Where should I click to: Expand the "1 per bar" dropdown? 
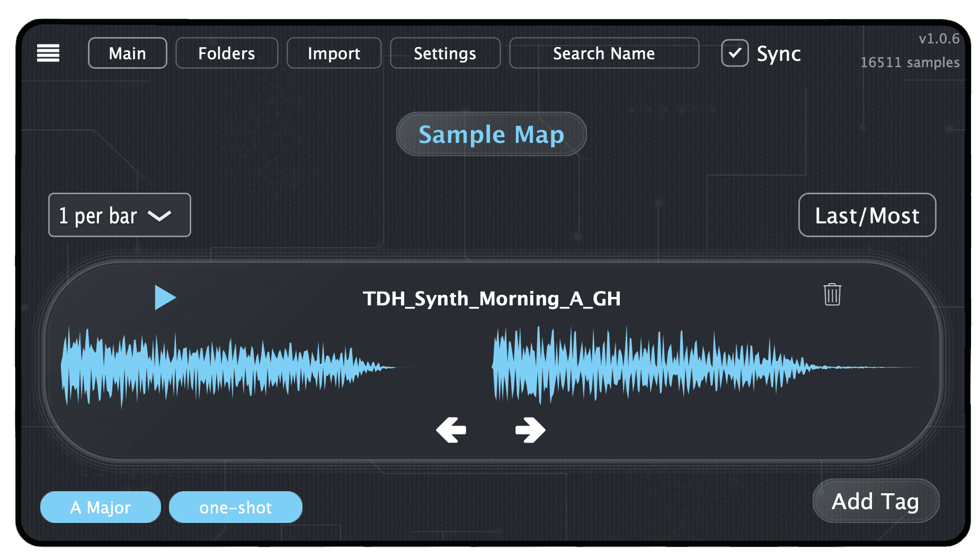tap(120, 215)
